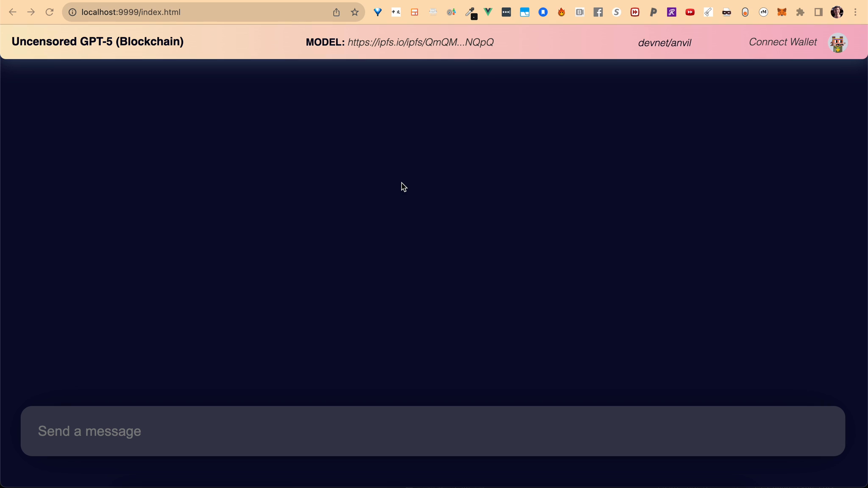Open the Chrome three-dot menu

tap(855, 12)
